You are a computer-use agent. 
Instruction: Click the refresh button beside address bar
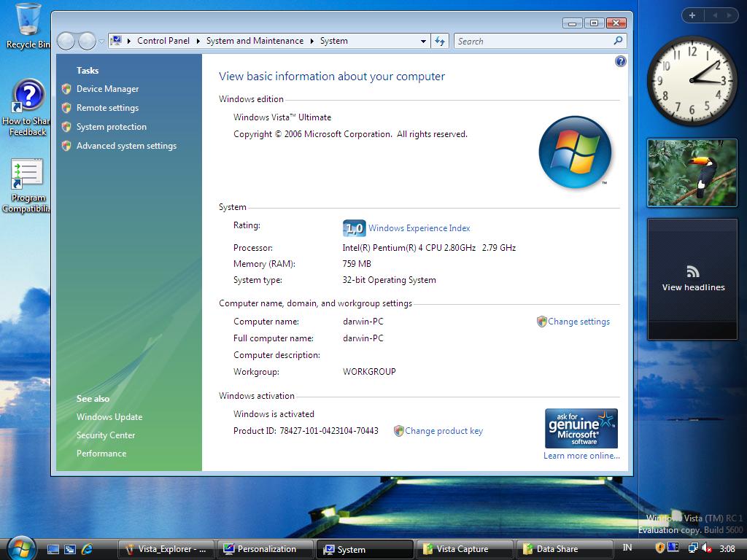[440, 42]
